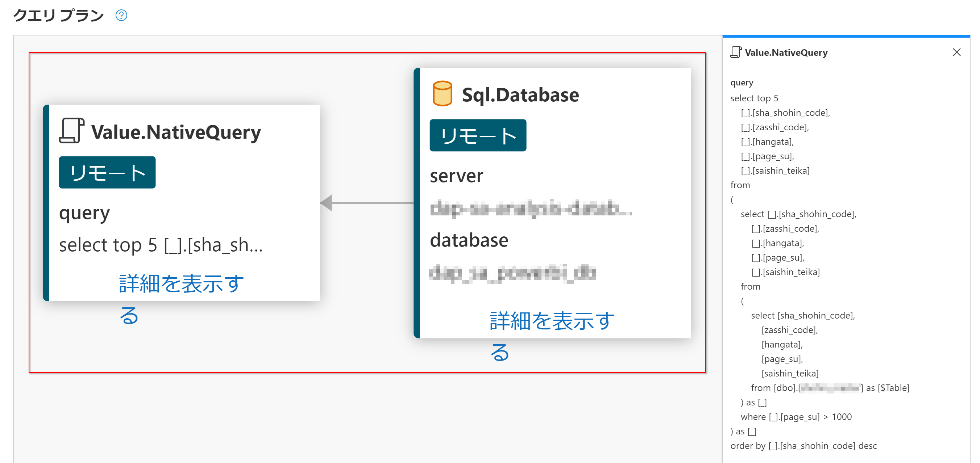Close the Value.NativeQuery details panel
This screenshot has height=463, width=980.
(x=956, y=52)
